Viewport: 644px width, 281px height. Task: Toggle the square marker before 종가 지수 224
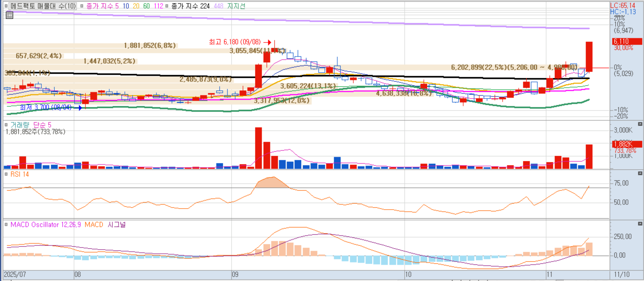(x=167, y=6)
